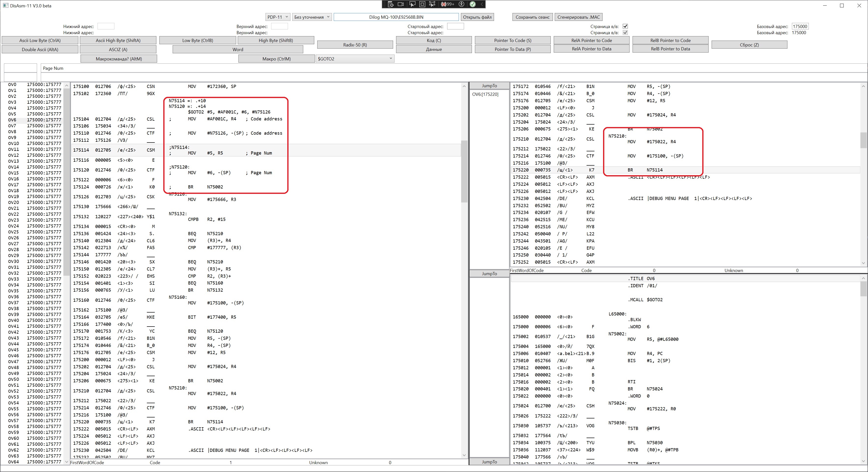Viewport: 868px width, 472px height.
Task: Open the $GOTO2 macro dropdown
Action: (x=355, y=59)
